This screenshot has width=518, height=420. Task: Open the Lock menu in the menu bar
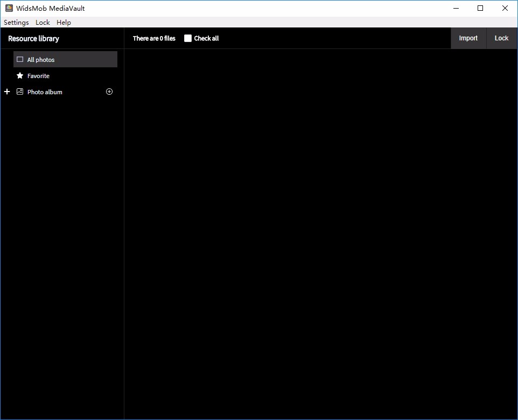tap(43, 23)
